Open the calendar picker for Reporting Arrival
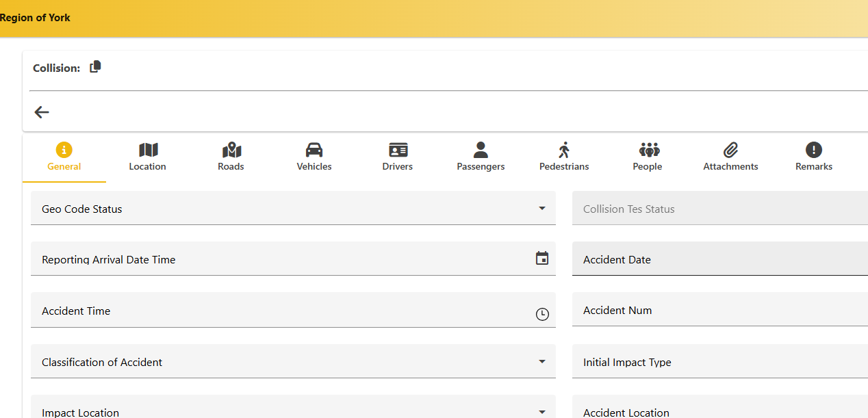Image resolution: width=868 pixels, height=418 pixels. coord(541,259)
